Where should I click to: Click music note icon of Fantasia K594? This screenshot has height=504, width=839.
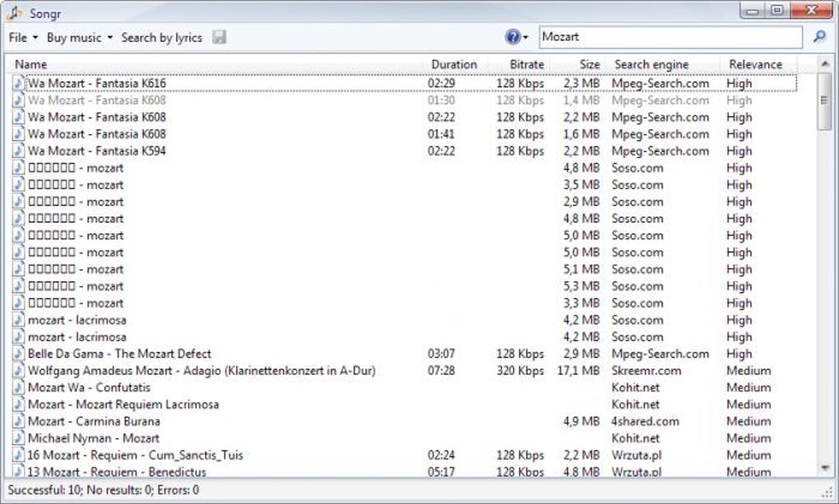point(19,151)
